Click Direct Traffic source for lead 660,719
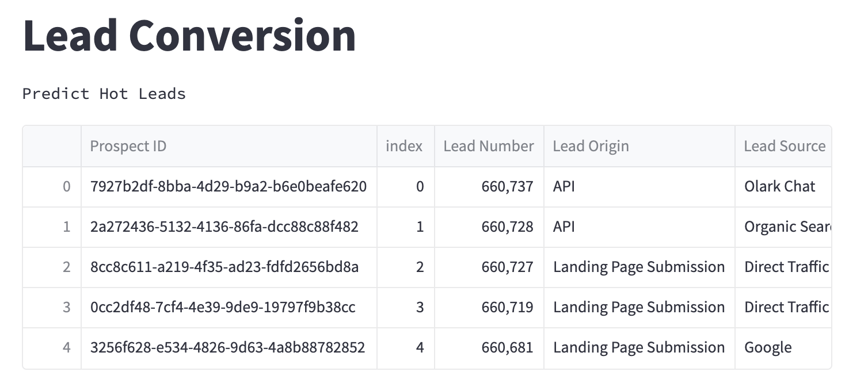This screenshot has width=868, height=383. click(x=783, y=308)
